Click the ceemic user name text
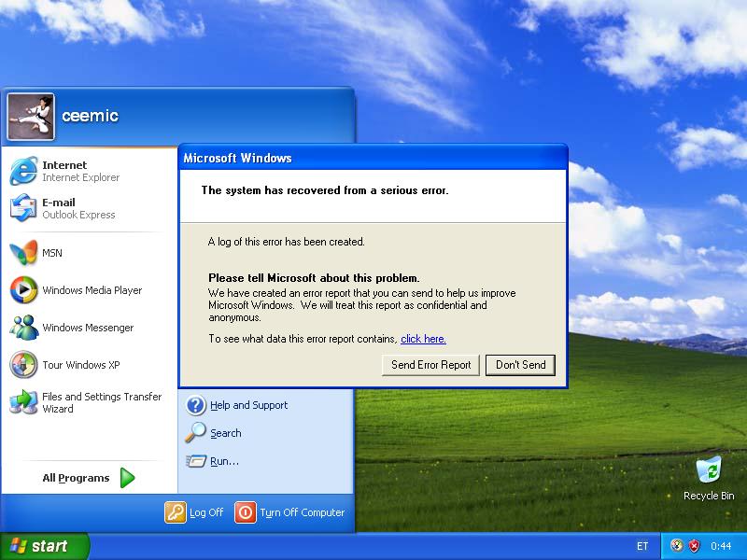This screenshot has width=747, height=560. coord(90,116)
